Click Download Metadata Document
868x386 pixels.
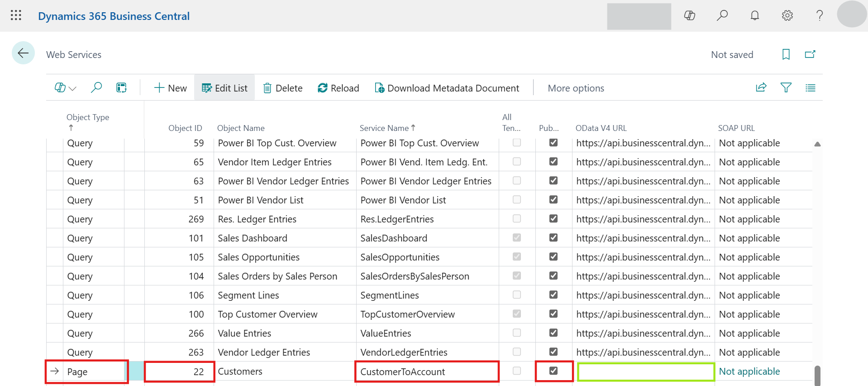pyautogui.click(x=447, y=88)
